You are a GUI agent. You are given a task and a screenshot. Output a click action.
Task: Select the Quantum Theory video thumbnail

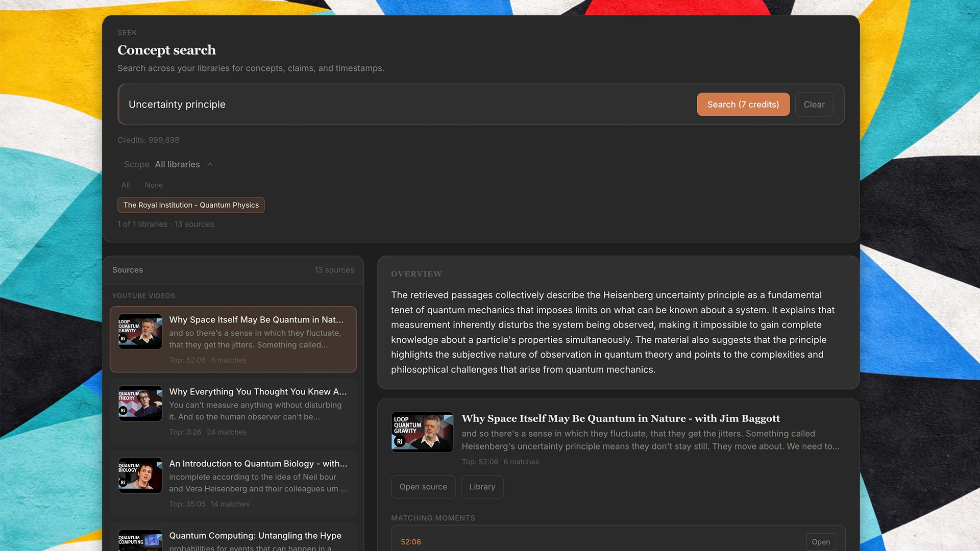pos(140,404)
